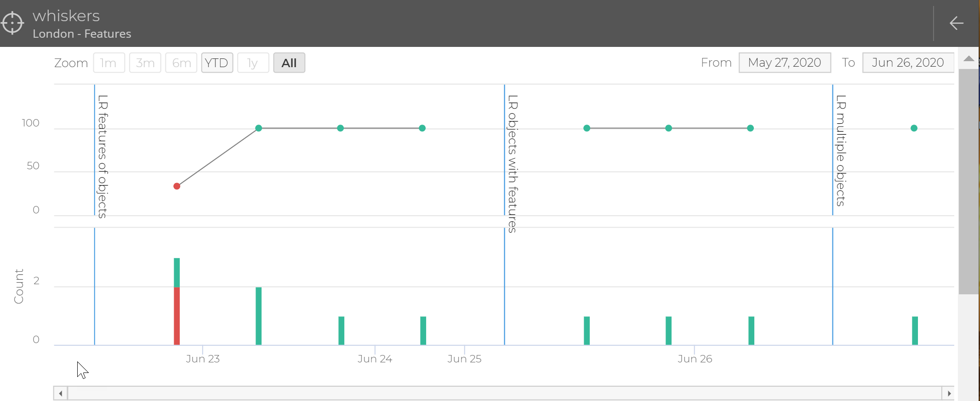Click the last green point after LR multiple objects
This screenshot has height=401, width=980.
(914, 128)
